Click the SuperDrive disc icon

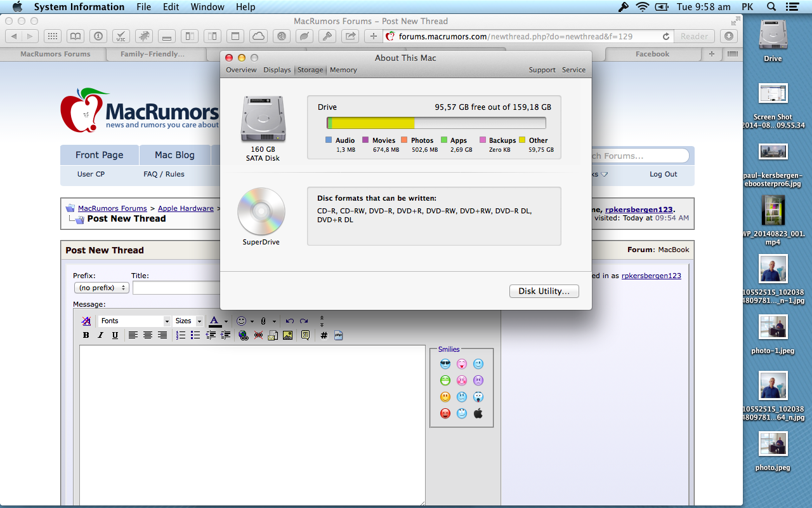tap(261, 211)
